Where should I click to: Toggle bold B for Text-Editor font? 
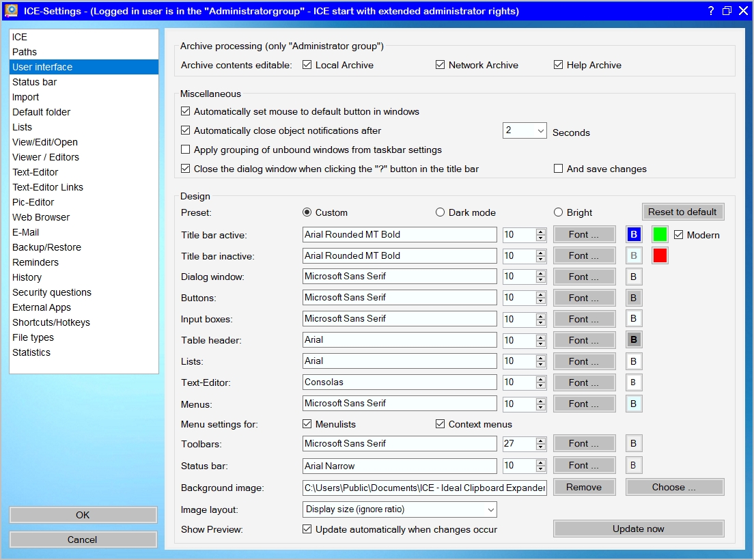(634, 382)
